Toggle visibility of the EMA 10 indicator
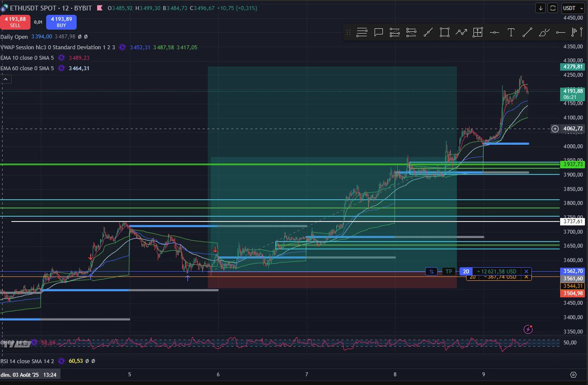The height and width of the screenshot is (385, 588). click(x=61, y=57)
